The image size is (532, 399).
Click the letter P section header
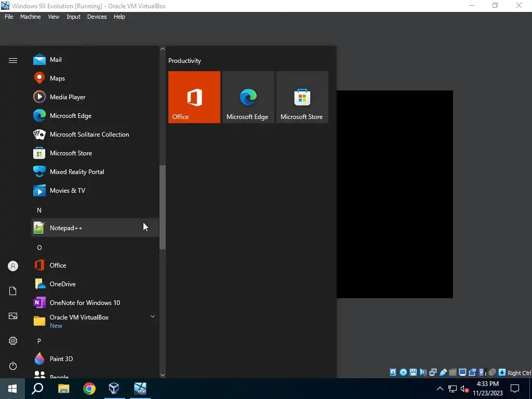pyautogui.click(x=39, y=341)
